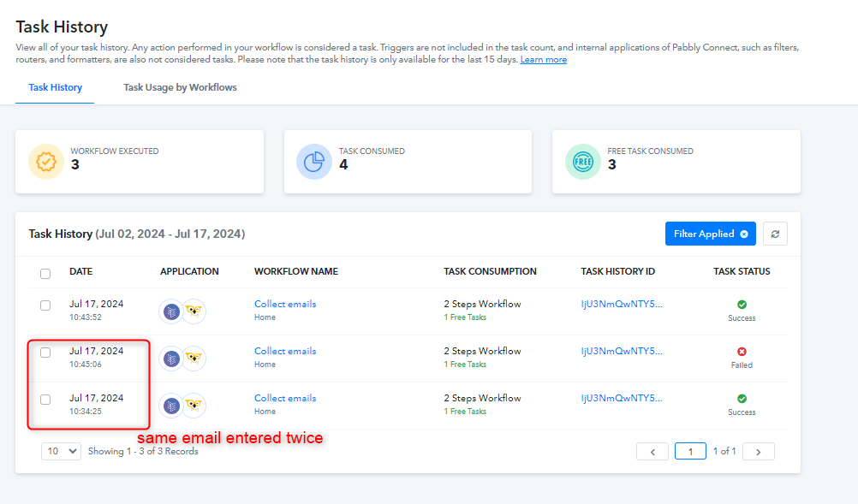
Task: Go to previous page arrow
Action: tap(652, 452)
